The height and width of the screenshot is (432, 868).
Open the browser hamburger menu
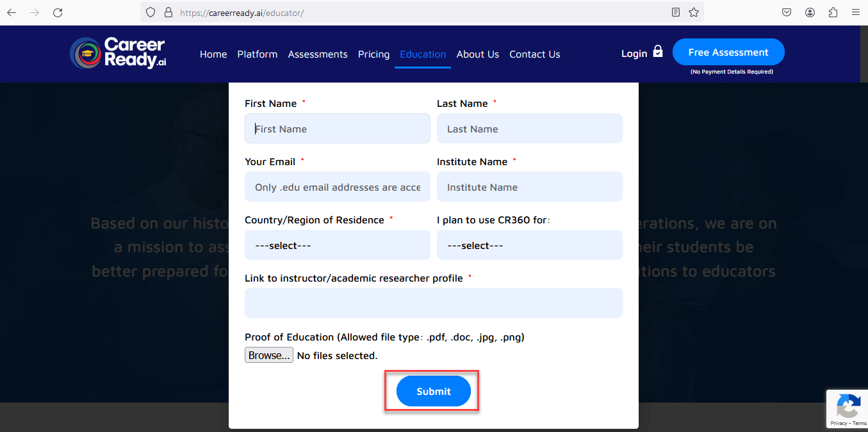click(x=855, y=12)
